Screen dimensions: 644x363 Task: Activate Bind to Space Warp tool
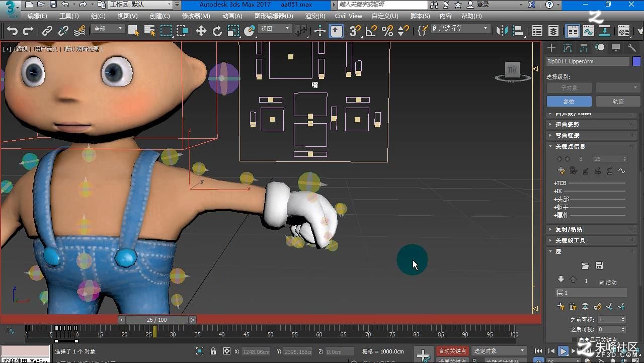79,31
